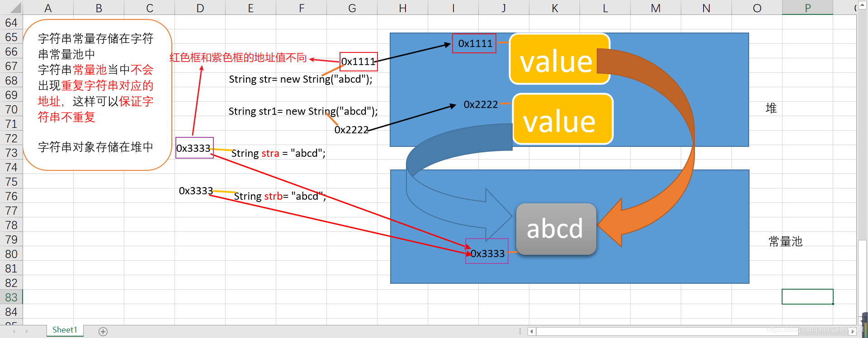The image size is (868, 338).
Task: Click the 0x3333 label beside strb
Action: pyautogui.click(x=196, y=191)
